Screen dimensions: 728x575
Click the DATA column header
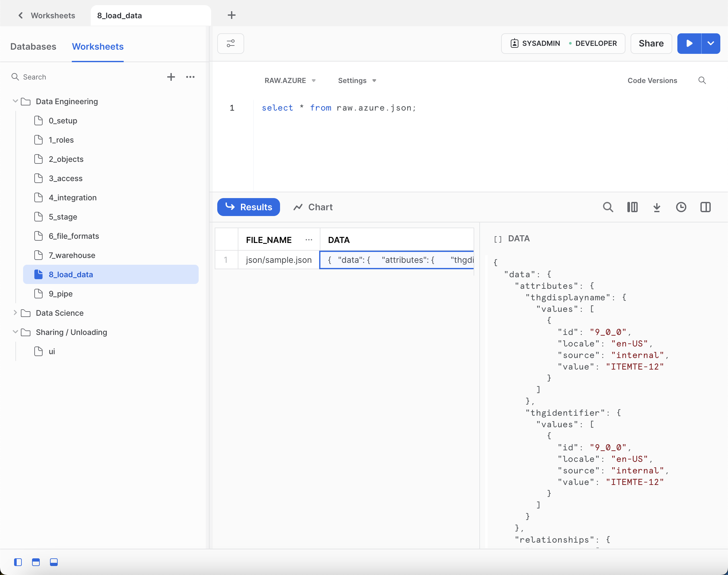pos(397,240)
